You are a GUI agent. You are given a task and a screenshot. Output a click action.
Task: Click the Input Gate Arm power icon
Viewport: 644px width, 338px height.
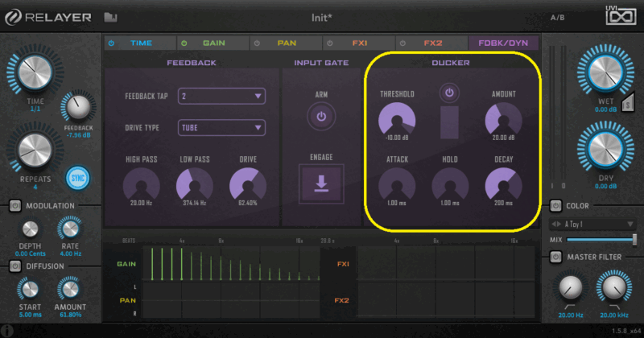click(321, 117)
